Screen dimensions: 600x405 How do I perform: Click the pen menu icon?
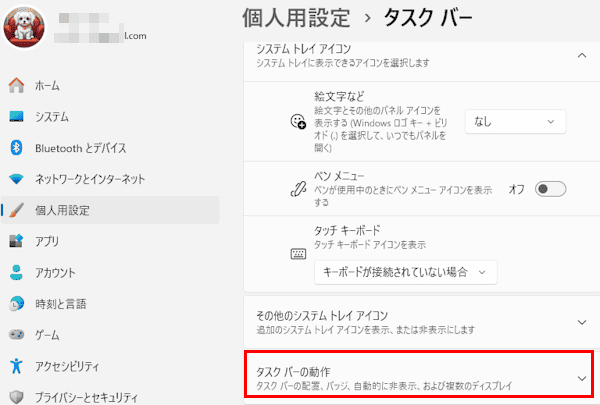pos(298,189)
